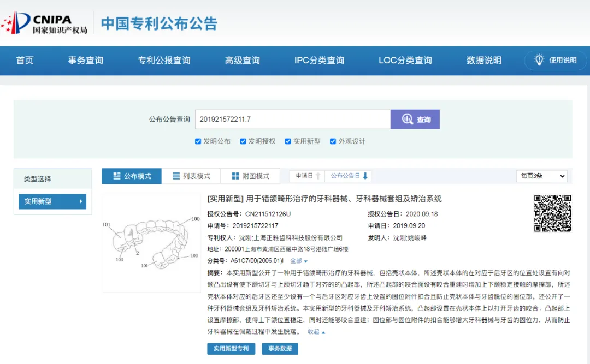Image resolution: width=590 pixels, height=364 pixels.
Task: Click the 中国专利公布公告 site title
Action: [x=159, y=23]
